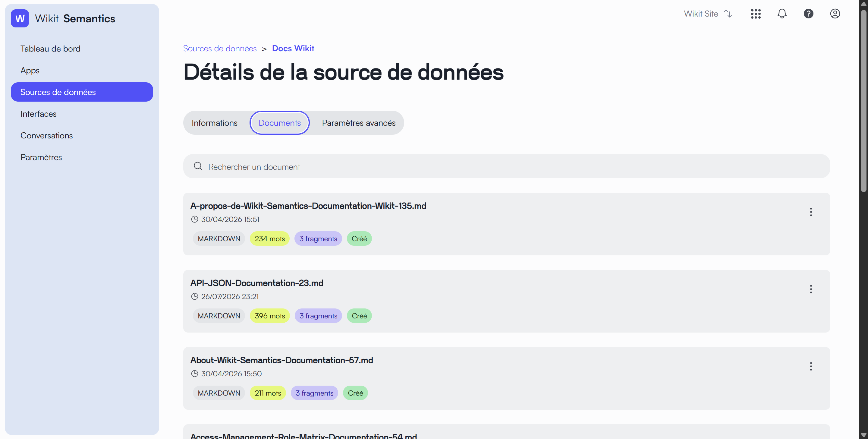The image size is (868, 439).
Task: Open the Paramètres avancés tab
Action: tap(359, 123)
